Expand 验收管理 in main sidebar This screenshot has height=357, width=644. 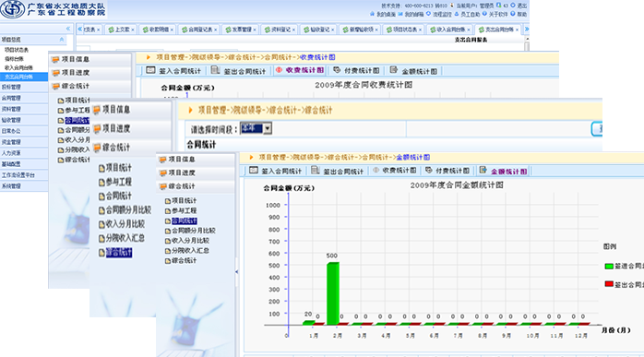tap(24, 120)
